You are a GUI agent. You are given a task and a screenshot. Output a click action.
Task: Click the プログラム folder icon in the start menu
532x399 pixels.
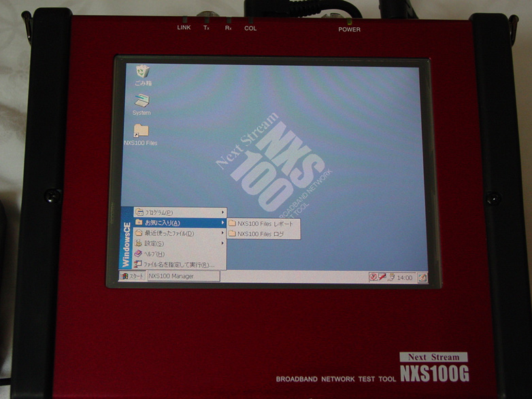point(139,213)
